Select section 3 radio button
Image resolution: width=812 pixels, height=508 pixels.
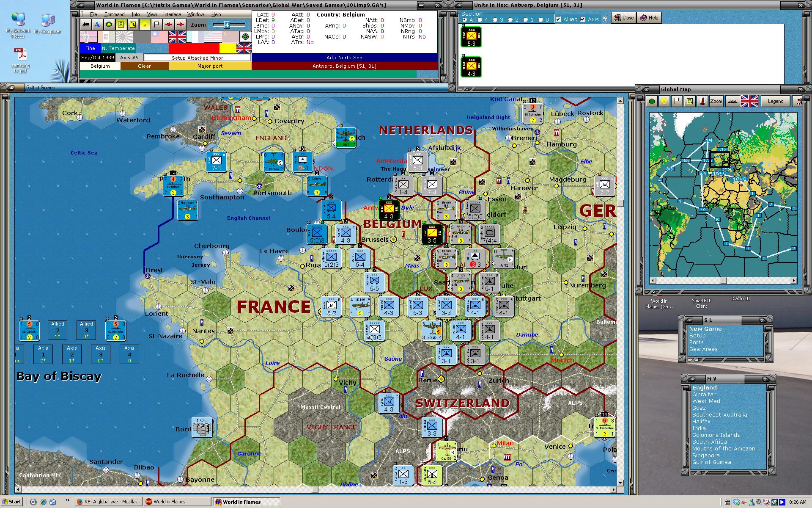click(x=495, y=19)
